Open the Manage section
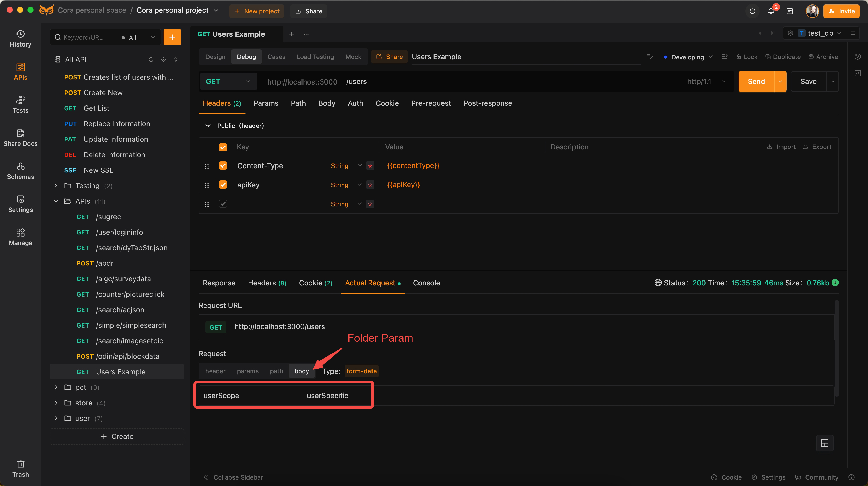The width and height of the screenshot is (868, 486). 21,237
